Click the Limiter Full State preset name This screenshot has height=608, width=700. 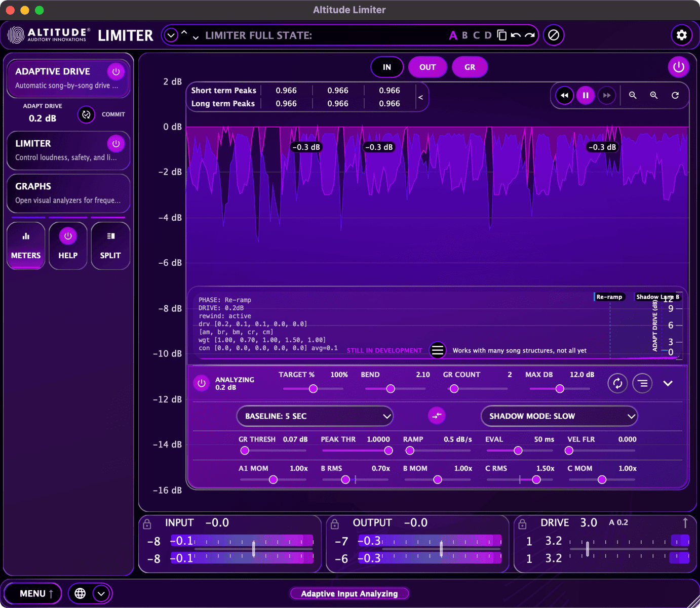click(258, 35)
